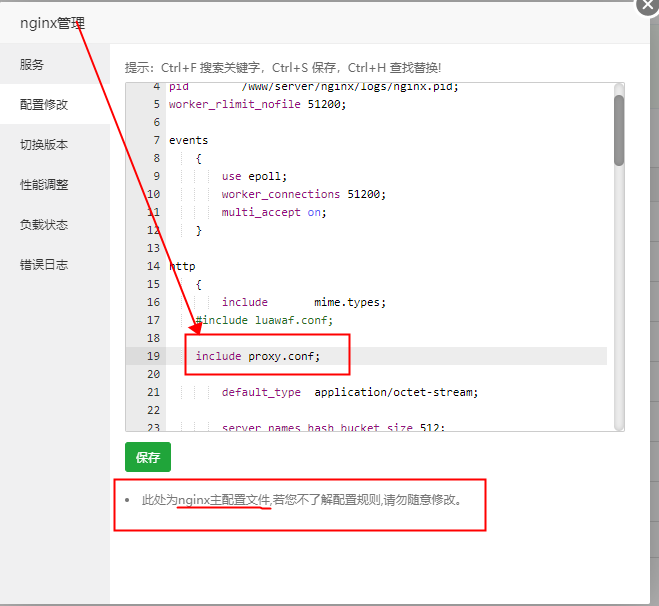The image size is (659, 606).
Task: Open the 错误日志 tab
Action: 55,265
